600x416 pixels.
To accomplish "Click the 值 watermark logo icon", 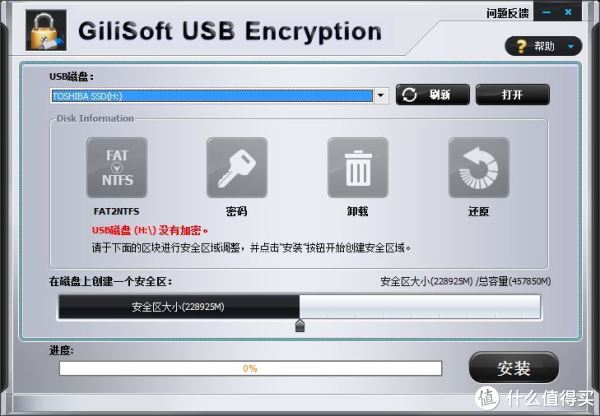I will point(487,398).
